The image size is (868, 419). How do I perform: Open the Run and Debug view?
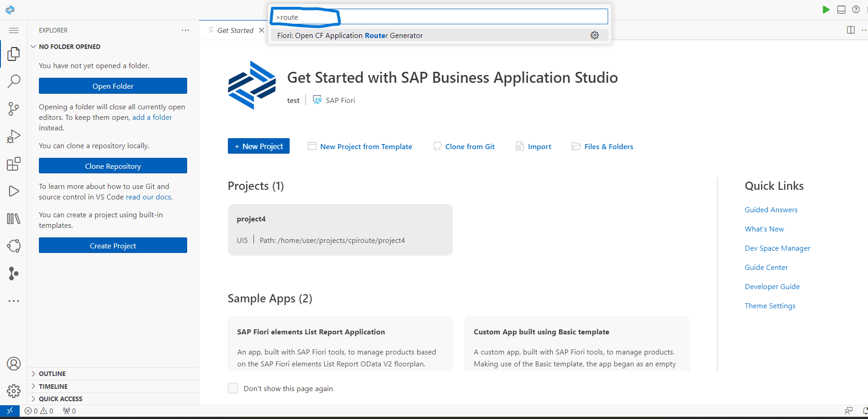pyautogui.click(x=14, y=136)
